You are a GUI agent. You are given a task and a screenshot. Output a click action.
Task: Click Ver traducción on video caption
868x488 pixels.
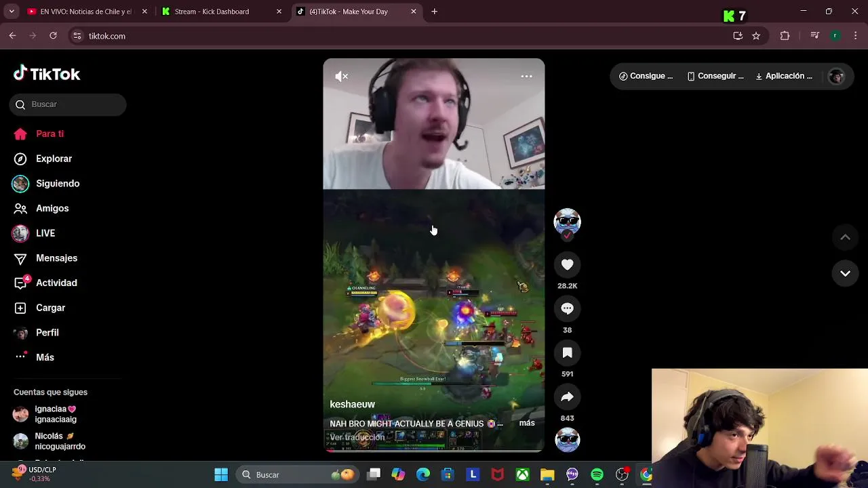[x=357, y=437]
